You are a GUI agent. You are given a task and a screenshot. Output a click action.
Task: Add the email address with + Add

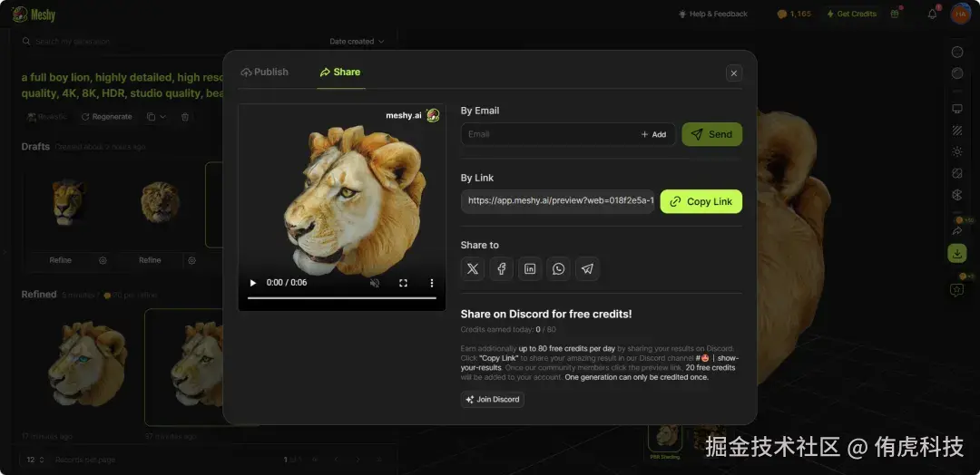[x=653, y=134]
